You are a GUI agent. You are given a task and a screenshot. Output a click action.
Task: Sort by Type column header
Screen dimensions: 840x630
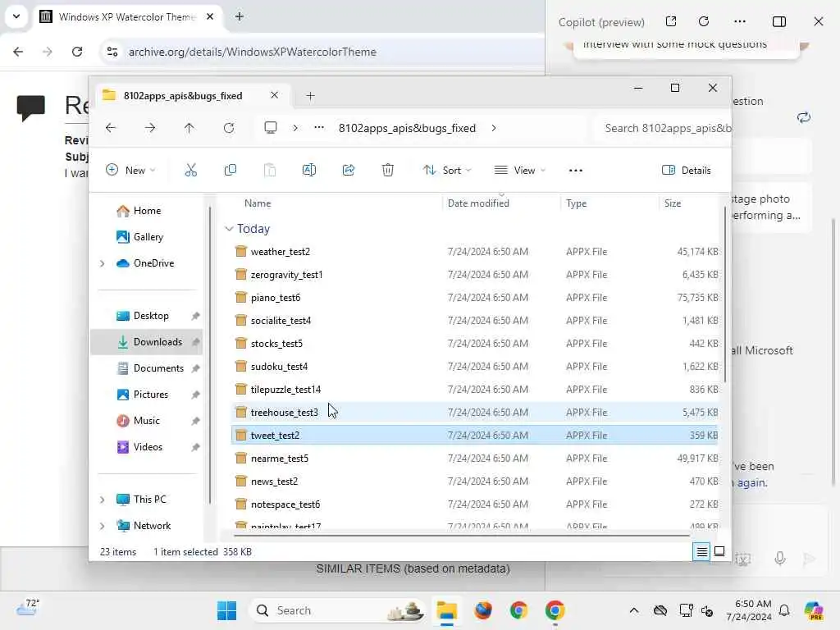[x=577, y=203]
